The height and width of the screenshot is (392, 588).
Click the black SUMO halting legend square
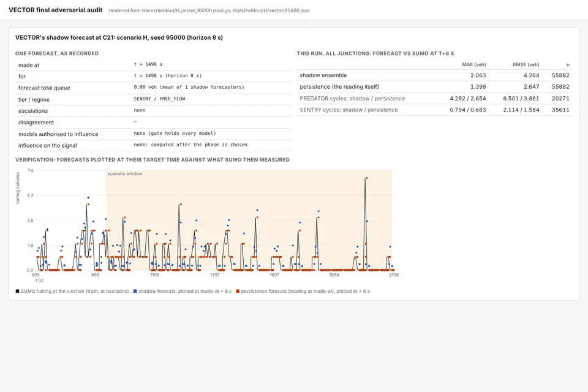click(x=17, y=291)
